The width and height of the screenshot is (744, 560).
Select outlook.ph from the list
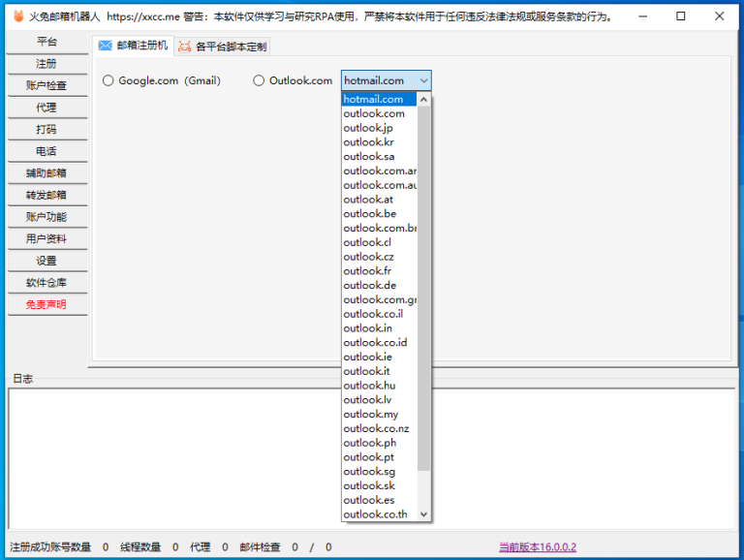click(379, 443)
